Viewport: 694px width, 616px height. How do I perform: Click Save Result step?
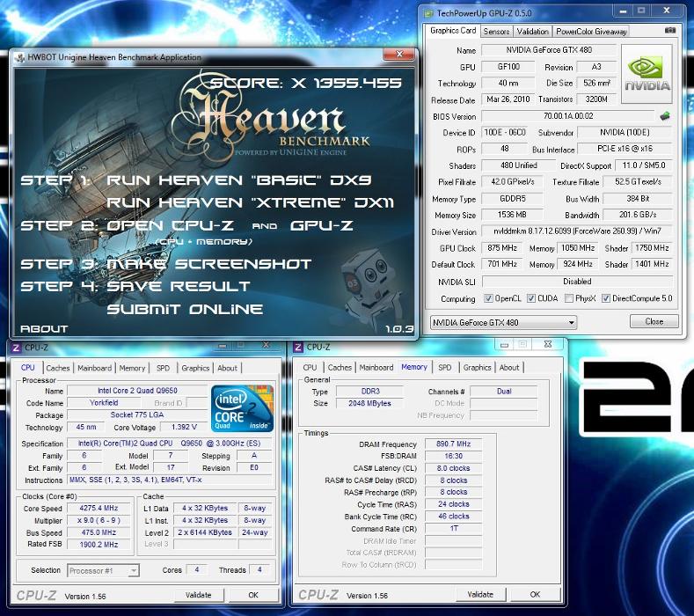tap(179, 287)
